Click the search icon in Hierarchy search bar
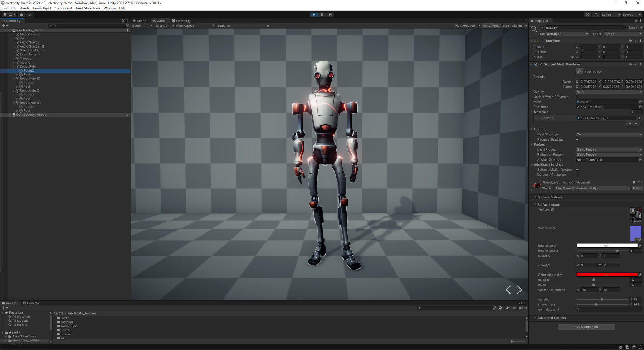644x350 pixels. click(x=49, y=25)
